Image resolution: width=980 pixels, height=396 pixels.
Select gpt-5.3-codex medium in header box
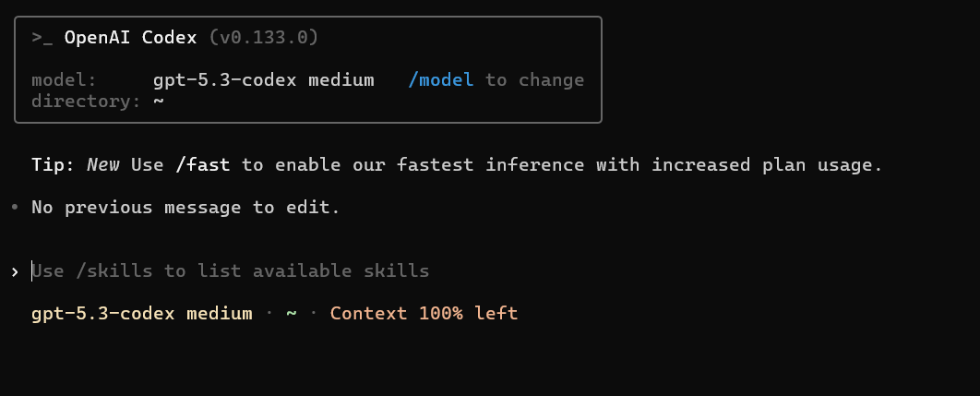(x=264, y=80)
